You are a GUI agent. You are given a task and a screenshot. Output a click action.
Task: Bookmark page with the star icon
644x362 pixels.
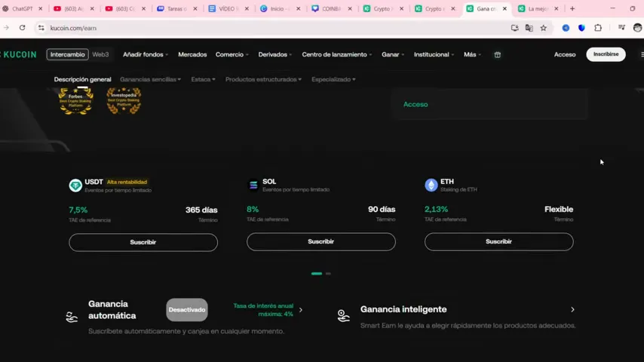click(544, 28)
